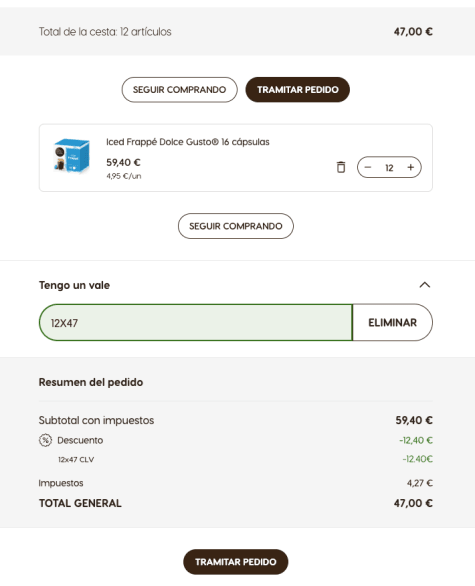Click the percent discount icon next to Descuento
The height and width of the screenshot is (586, 475).
pyautogui.click(x=45, y=440)
